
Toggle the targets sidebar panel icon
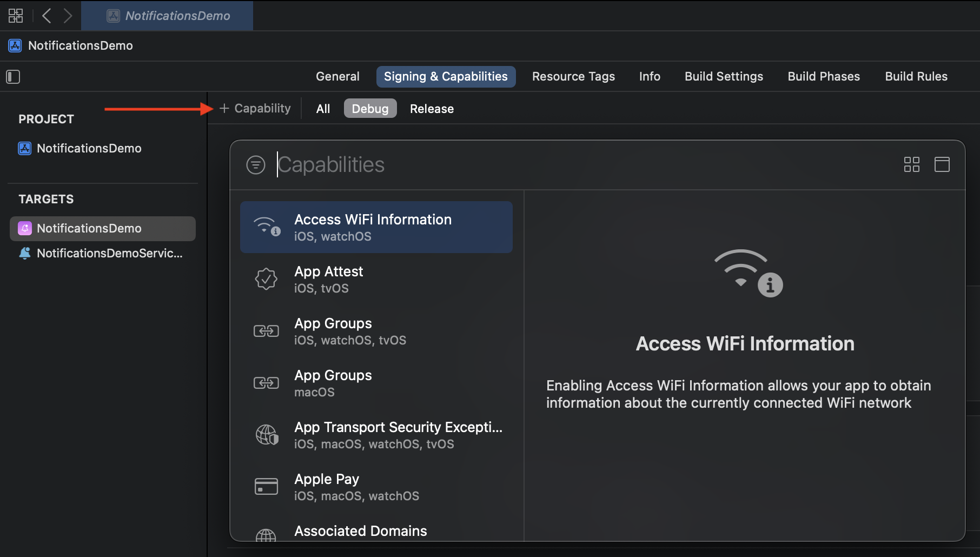(13, 77)
